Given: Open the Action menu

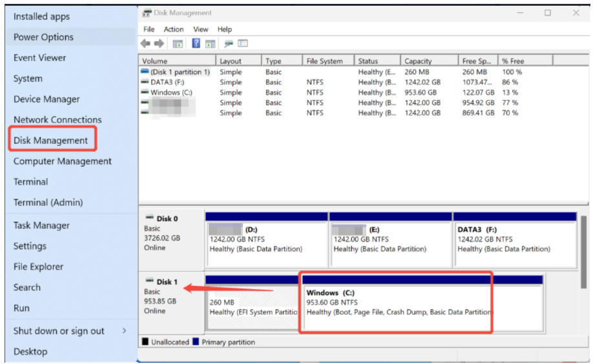Looking at the screenshot, I should 173,29.
